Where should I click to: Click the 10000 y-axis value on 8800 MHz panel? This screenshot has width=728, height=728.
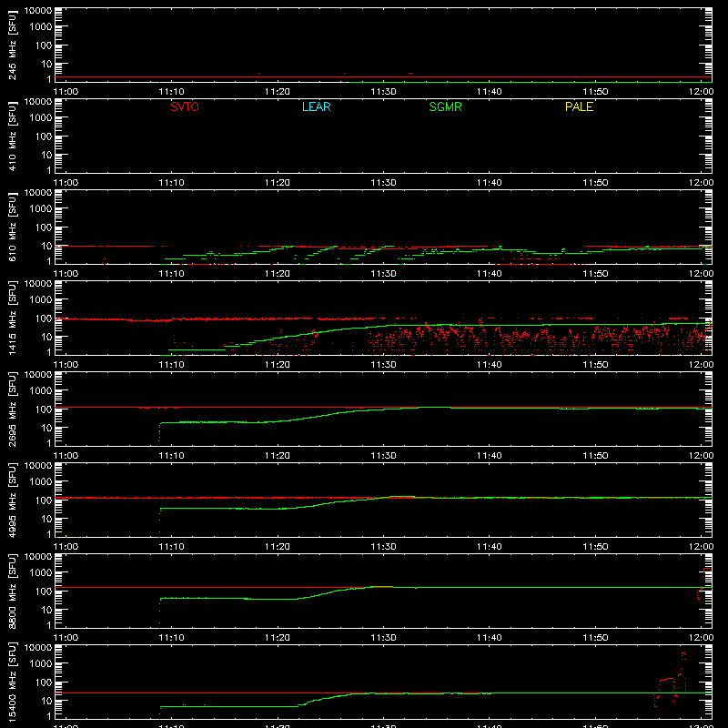click(x=38, y=557)
